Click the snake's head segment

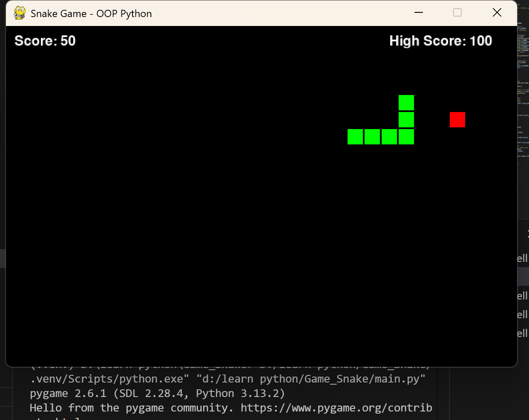click(x=406, y=102)
